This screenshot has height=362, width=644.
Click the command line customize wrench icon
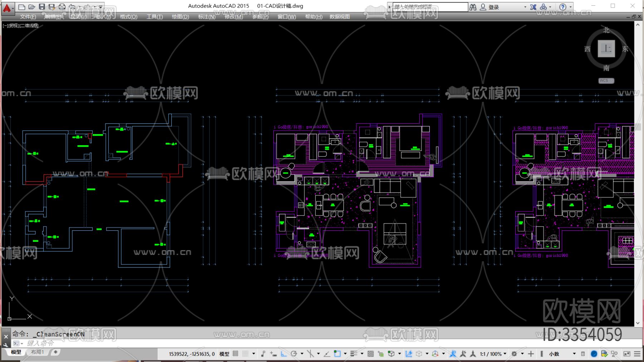6,345
